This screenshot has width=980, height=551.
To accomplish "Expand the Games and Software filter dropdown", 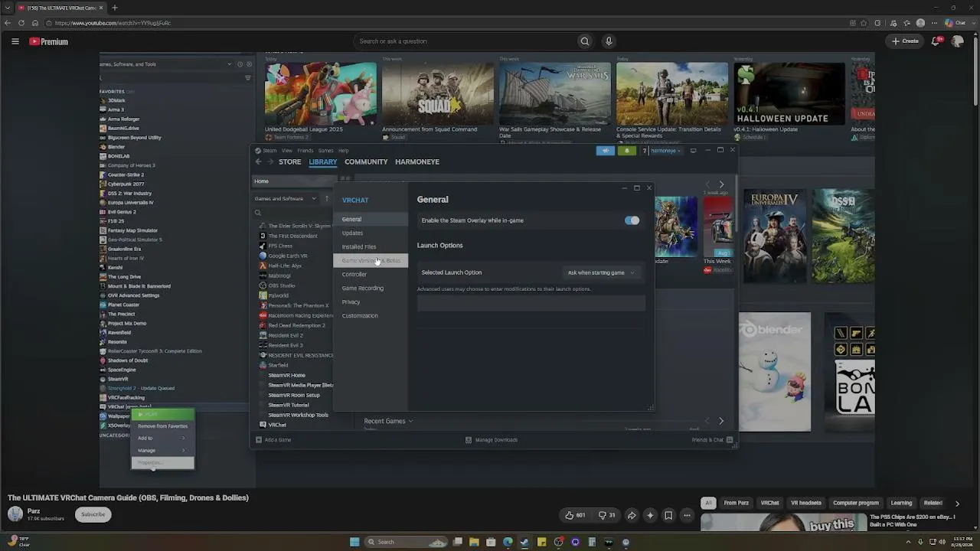I will click(x=286, y=199).
